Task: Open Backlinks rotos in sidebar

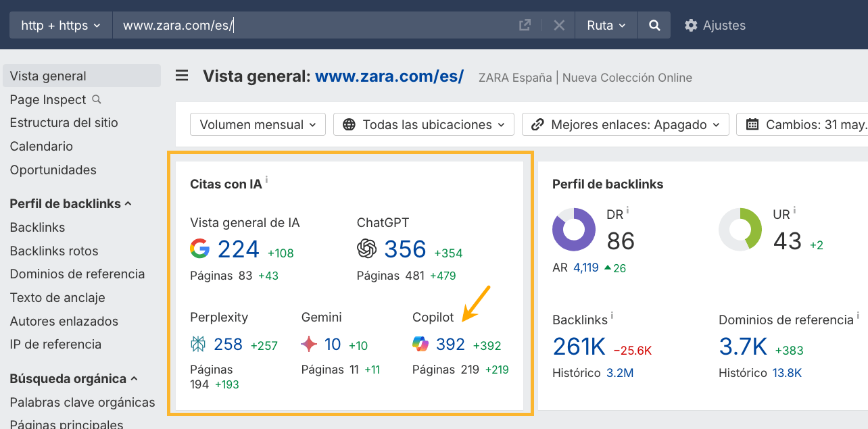Action: 54,251
